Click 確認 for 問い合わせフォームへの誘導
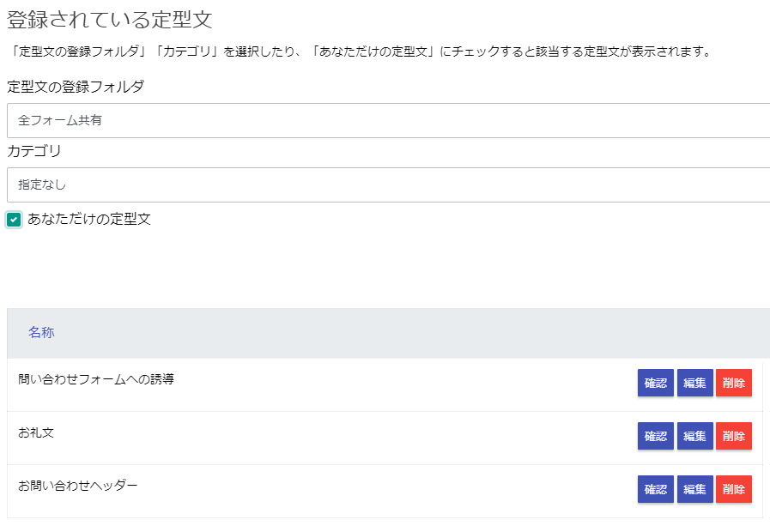This screenshot has height=532, width=770. pyautogui.click(x=656, y=383)
